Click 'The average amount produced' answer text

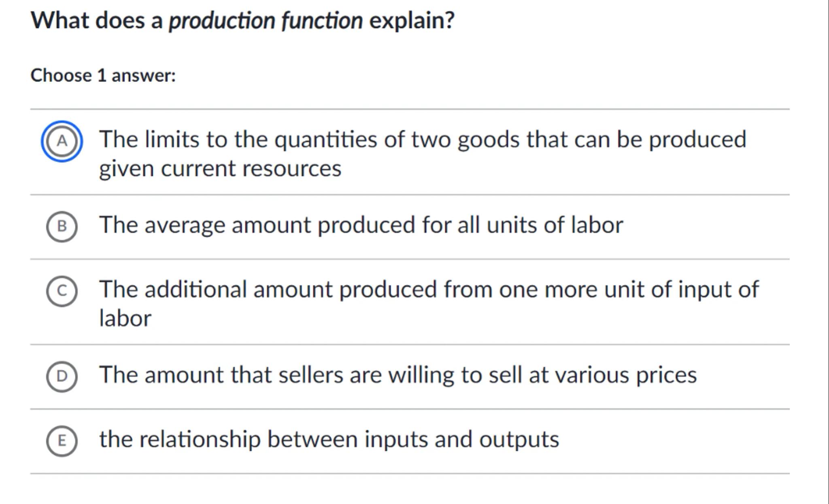pyautogui.click(x=361, y=225)
